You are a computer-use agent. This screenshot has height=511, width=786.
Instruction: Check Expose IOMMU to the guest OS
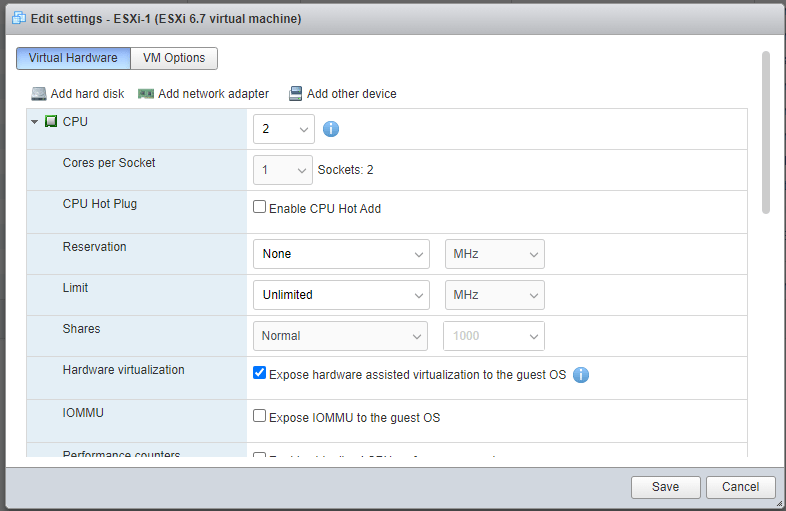point(259,416)
